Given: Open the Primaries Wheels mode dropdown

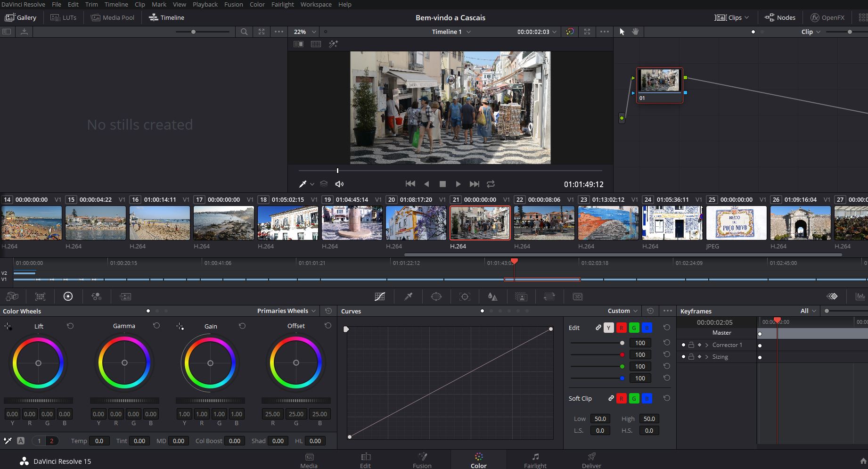Looking at the screenshot, I should click(287, 311).
